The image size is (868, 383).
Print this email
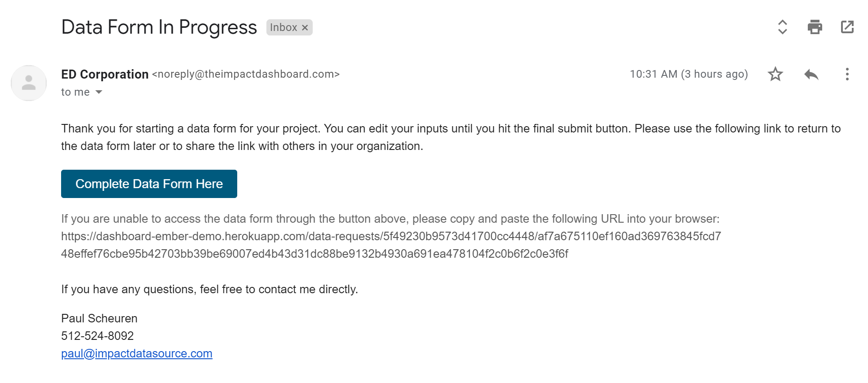[x=815, y=27]
